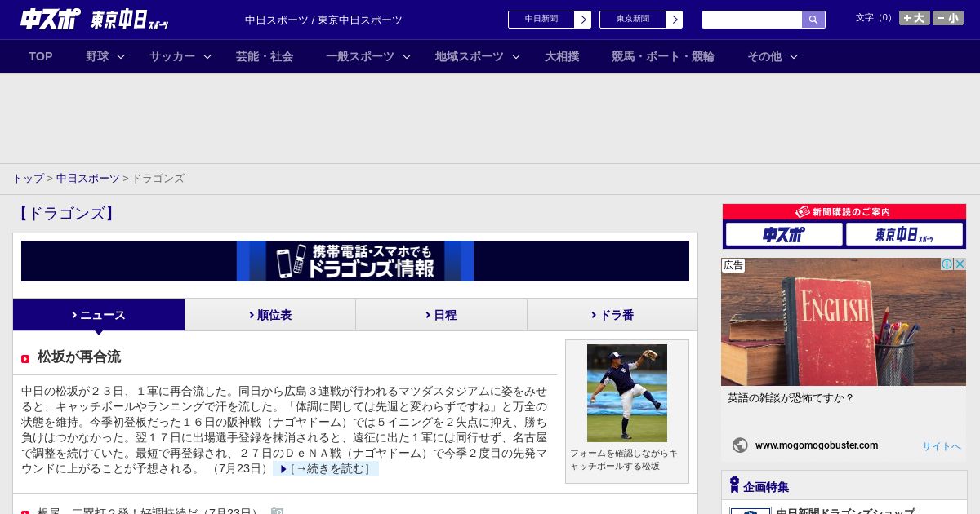980x514 pixels.
Task: Expand the 野球 dropdown chevron
Action: (x=121, y=56)
